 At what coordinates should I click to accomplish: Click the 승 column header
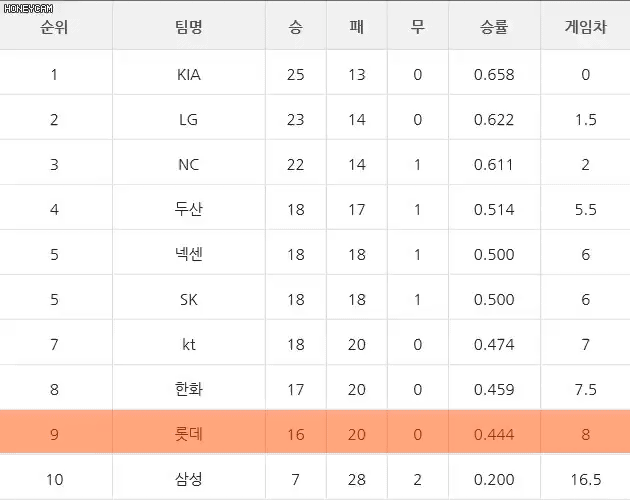pyautogui.click(x=295, y=27)
